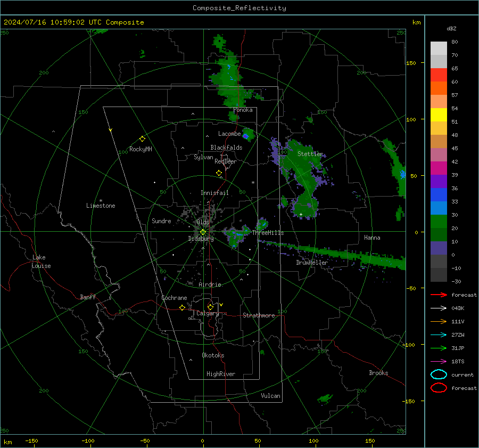479x448 pixels.
Task: Click the Ponoka city label
Action: 243,110
